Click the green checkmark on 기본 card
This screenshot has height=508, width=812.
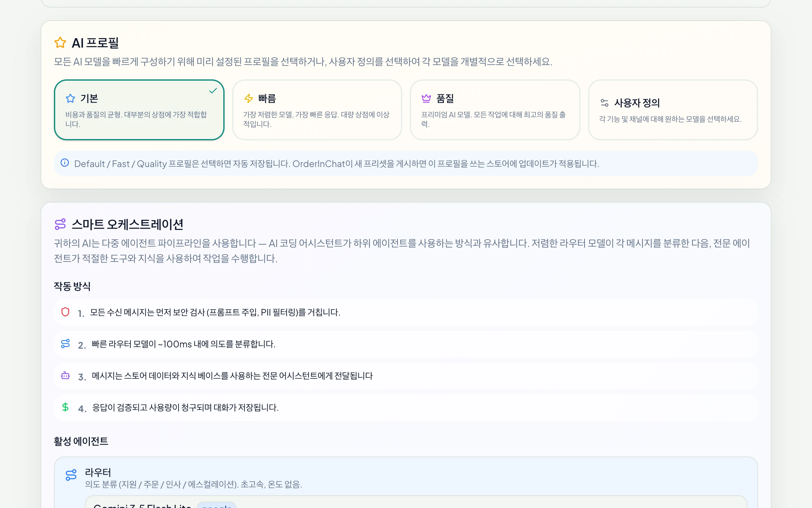(x=213, y=91)
